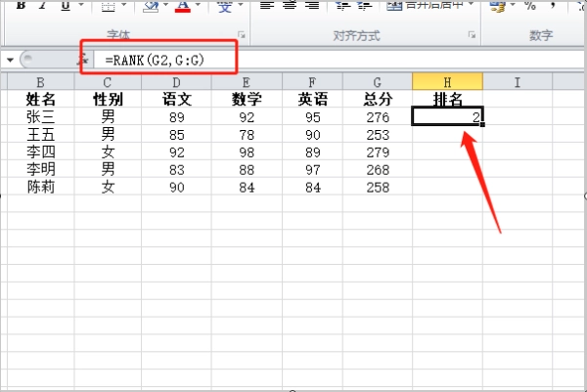Toggle italic formatting
587x392 pixels.
[x=43, y=5]
